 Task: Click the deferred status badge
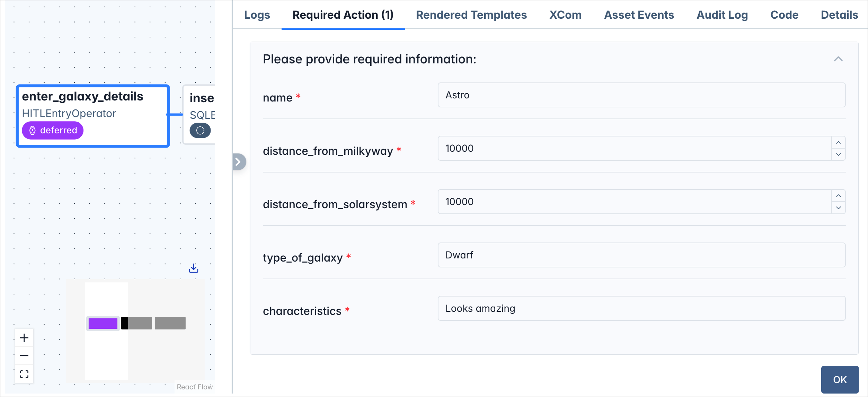pos(53,130)
